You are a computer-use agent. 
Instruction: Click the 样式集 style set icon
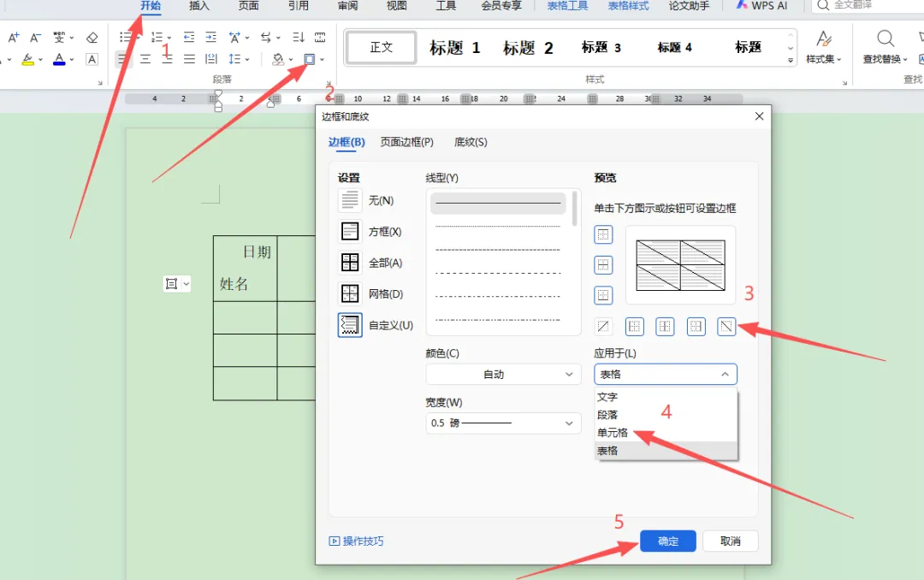(x=824, y=39)
